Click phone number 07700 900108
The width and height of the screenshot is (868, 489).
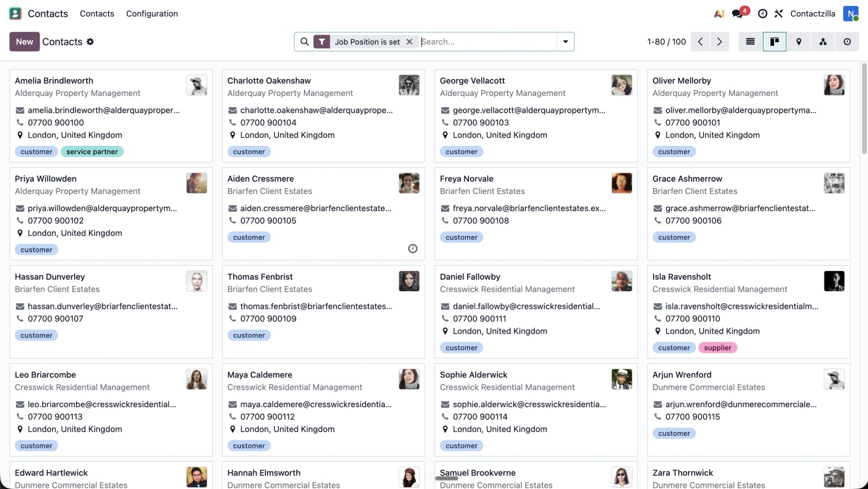[x=481, y=221]
